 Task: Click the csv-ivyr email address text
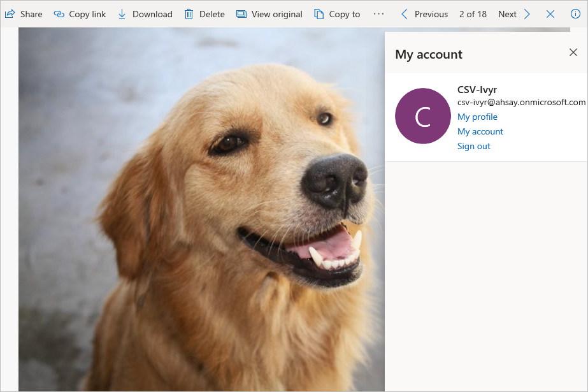(521, 102)
